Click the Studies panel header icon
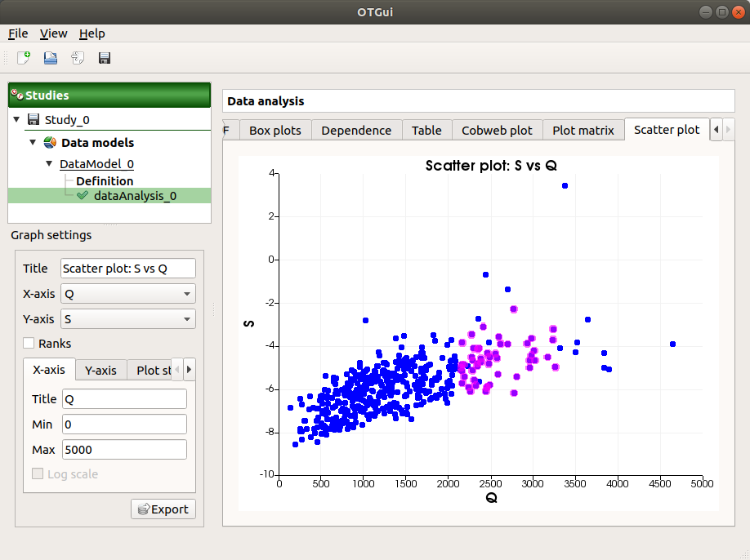This screenshot has width=750, height=560. (x=17, y=95)
